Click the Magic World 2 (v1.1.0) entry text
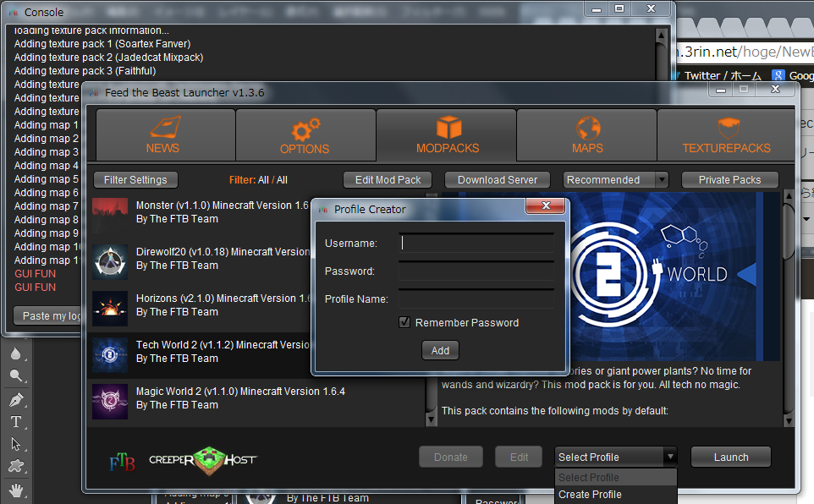This screenshot has height=504, width=814. click(x=240, y=392)
